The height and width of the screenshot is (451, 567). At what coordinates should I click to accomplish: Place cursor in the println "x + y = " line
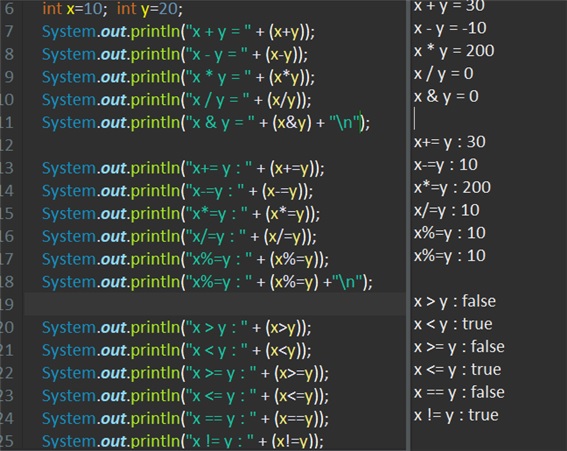178,32
